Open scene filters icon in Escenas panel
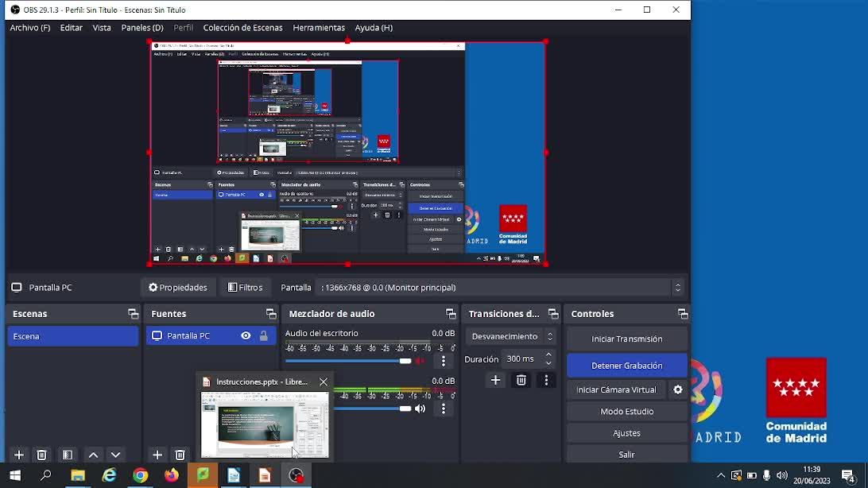Image resolution: width=868 pixels, height=488 pixels. point(68,455)
